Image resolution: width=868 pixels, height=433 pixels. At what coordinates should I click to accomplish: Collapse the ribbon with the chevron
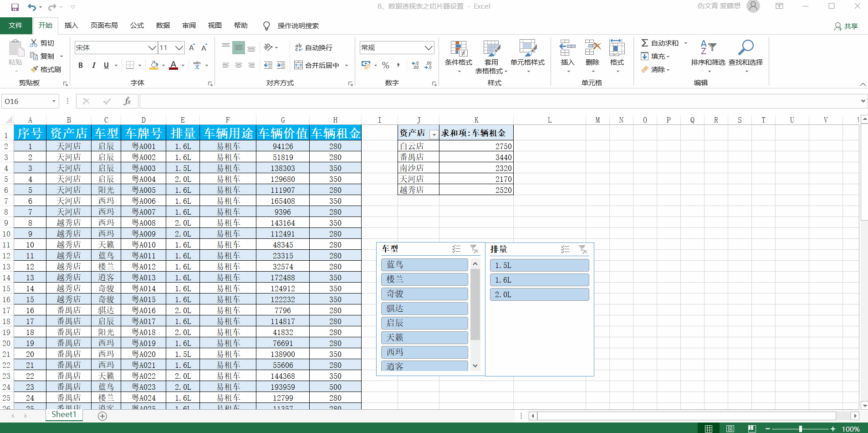863,84
